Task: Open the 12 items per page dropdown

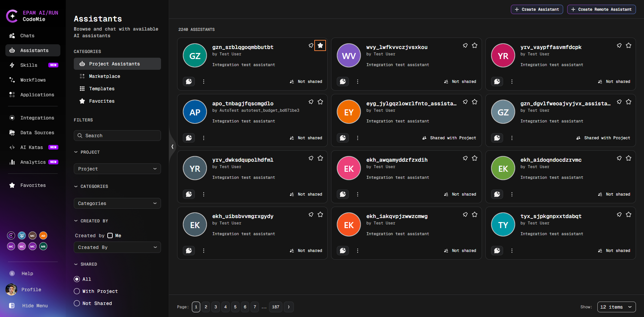Action: [616, 307]
